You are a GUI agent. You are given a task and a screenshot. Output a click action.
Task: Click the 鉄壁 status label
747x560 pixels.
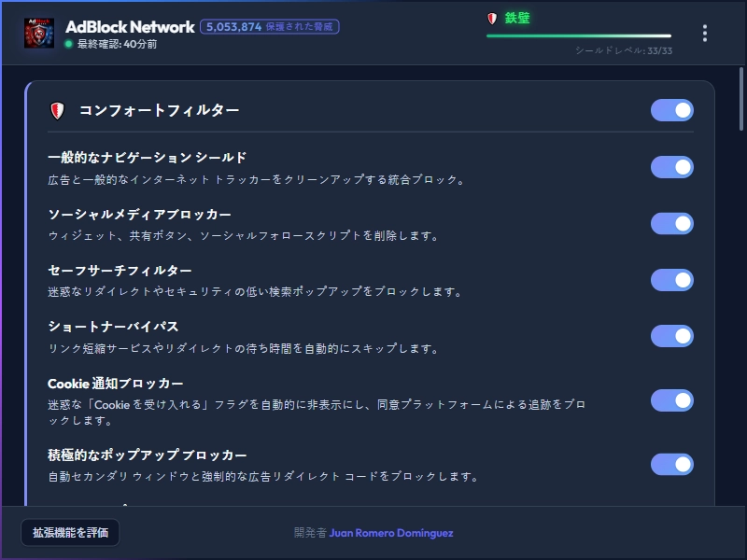(x=517, y=18)
